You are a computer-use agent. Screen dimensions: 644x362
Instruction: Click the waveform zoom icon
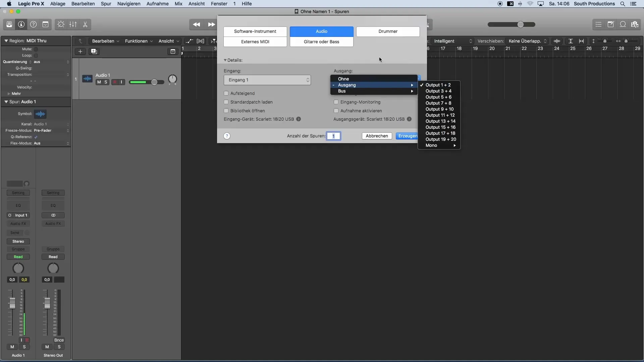pos(557,41)
